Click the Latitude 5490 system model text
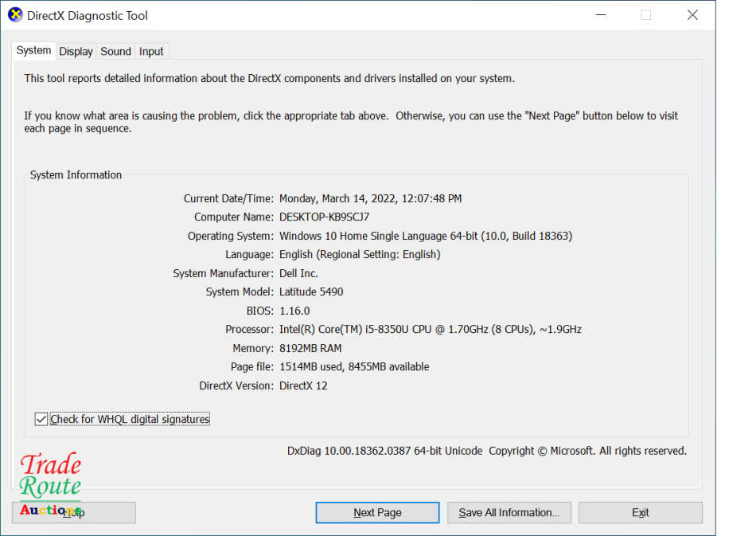Viewport: 756px width, 536px height. [311, 291]
